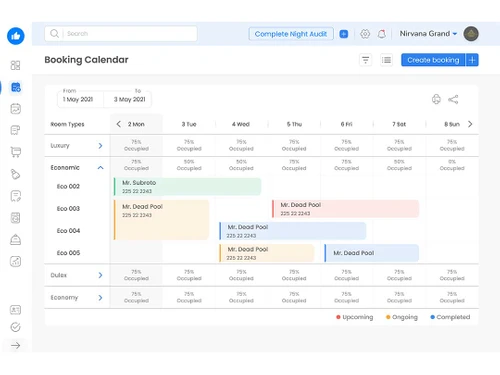Go to next week with right chevron
Screen dimensions: 500x375
point(470,124)
